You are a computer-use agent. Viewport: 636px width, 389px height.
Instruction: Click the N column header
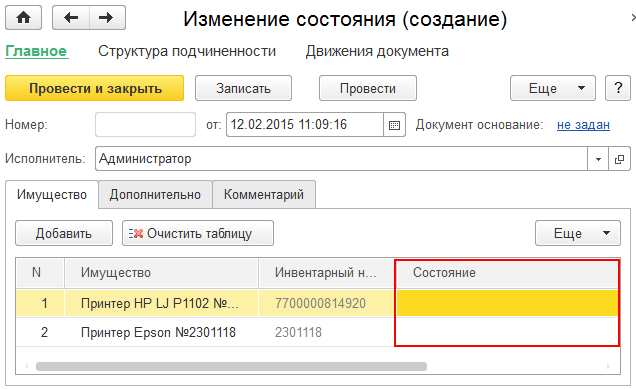pyautogui.click(x=40, y=273)
